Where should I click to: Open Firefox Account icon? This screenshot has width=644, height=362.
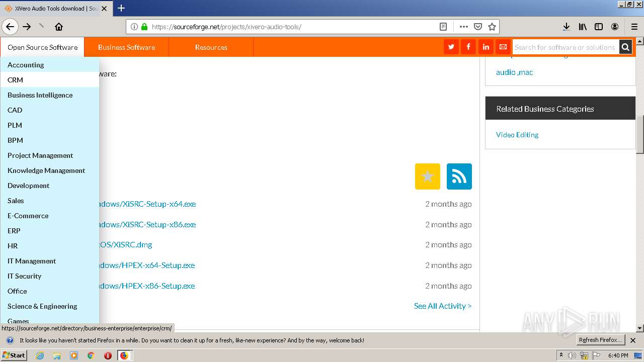615,27
